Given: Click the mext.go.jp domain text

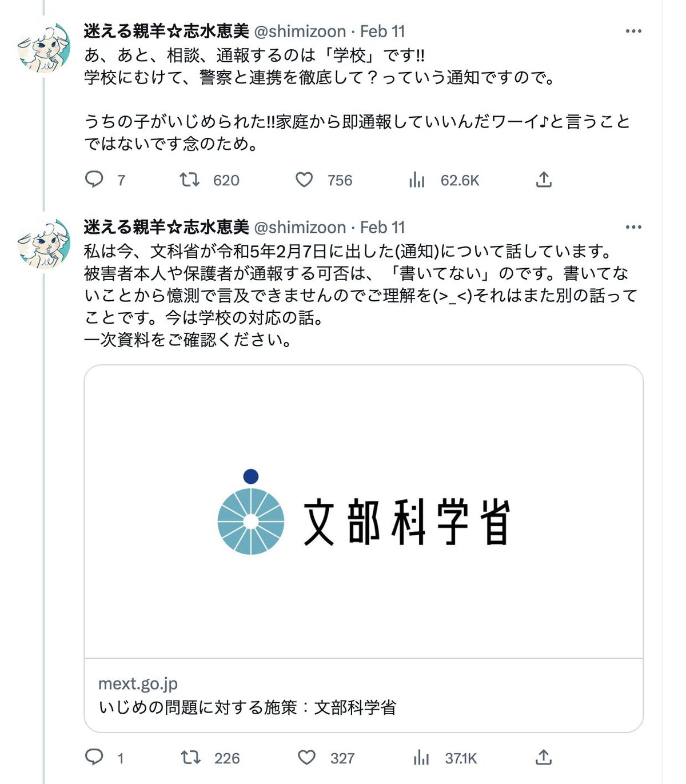Looking at the screenshot, I should [138, 684].
